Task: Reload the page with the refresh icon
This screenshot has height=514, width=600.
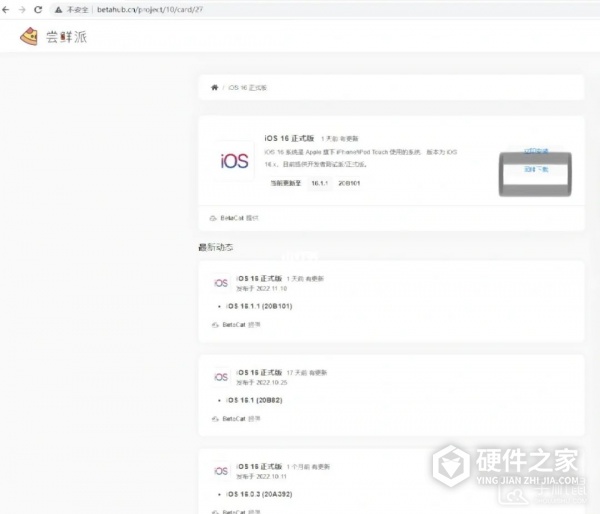Action: (38, 10)
